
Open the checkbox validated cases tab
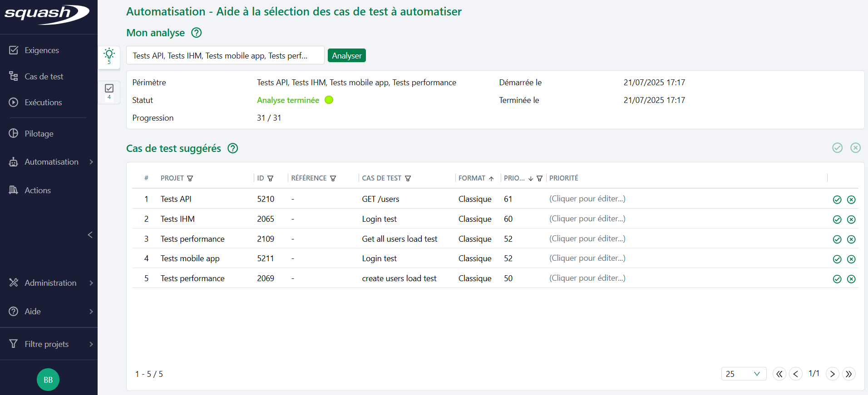(109, 92)
